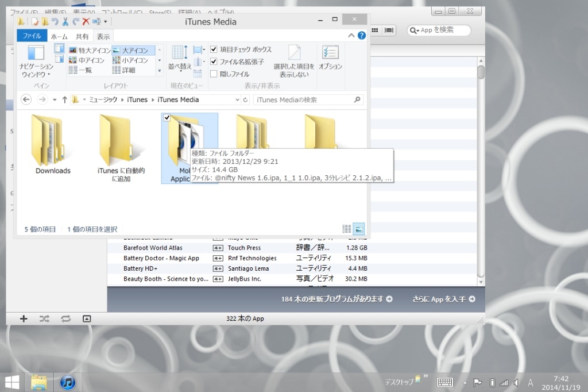The height and width of the screenshot is (392, 588).
Task: Go up one folder level
Action: tap(64, 99)
